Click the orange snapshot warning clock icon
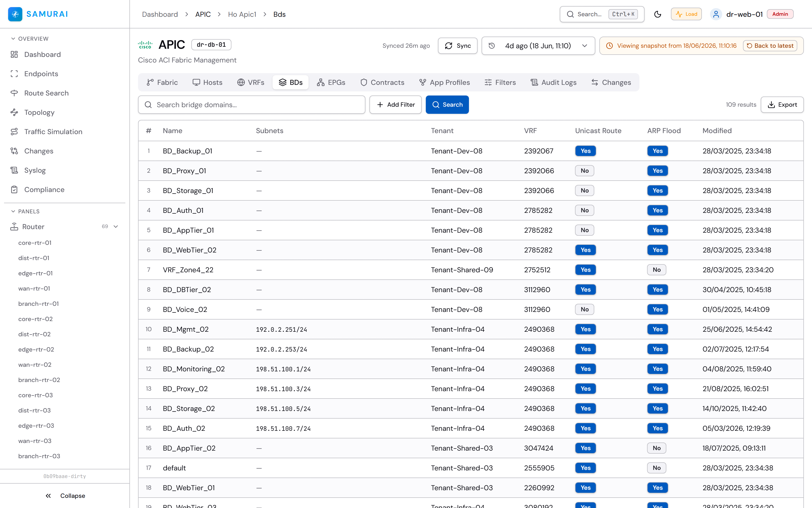This screenshot has height=508, width=812. click(x=609, y=46)
